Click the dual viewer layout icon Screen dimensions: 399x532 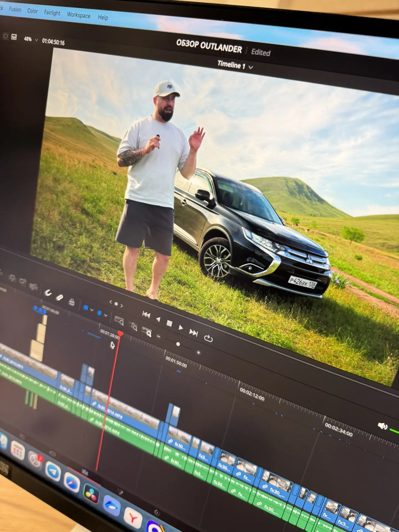click(x=14, y=37)
